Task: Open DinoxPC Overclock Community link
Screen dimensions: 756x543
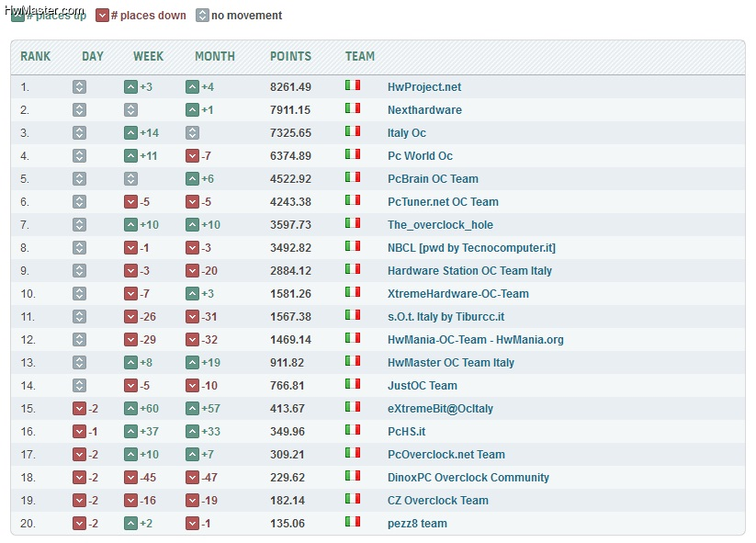Action: (468, 478)
